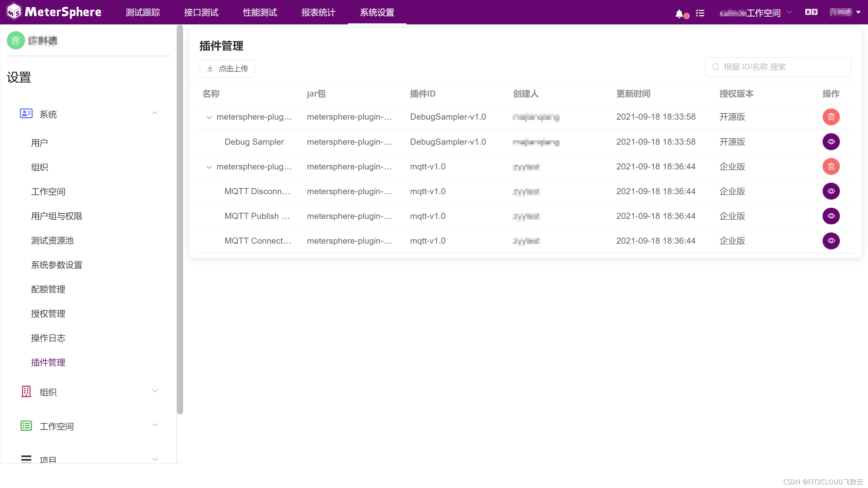Open the task list icon in header
868x488 pixels.
click(700, 13)
